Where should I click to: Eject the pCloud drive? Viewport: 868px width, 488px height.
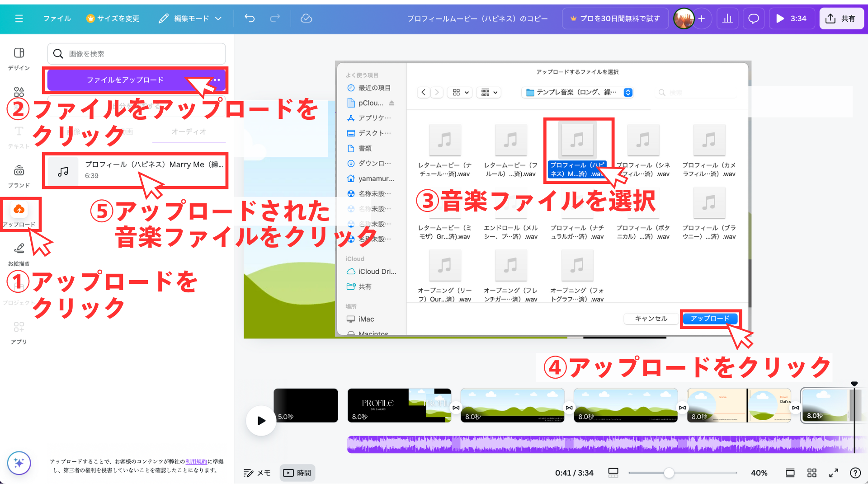click(392, 103)
